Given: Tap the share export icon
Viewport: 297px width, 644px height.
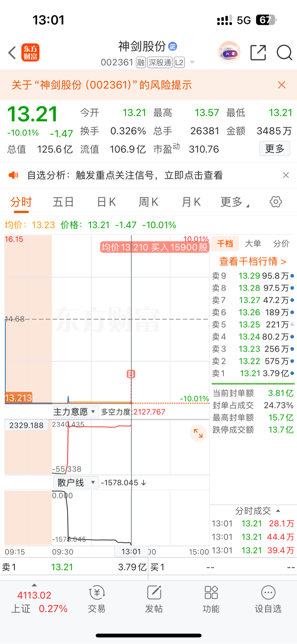Looking at the screenshot, I should [x=258, y=53].
